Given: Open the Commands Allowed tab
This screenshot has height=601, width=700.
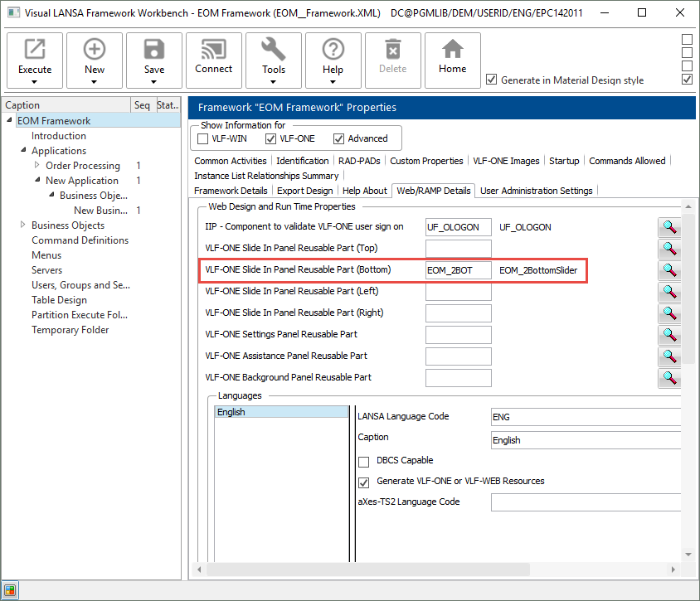Looking at the screenshot, I should pos(627,161).
